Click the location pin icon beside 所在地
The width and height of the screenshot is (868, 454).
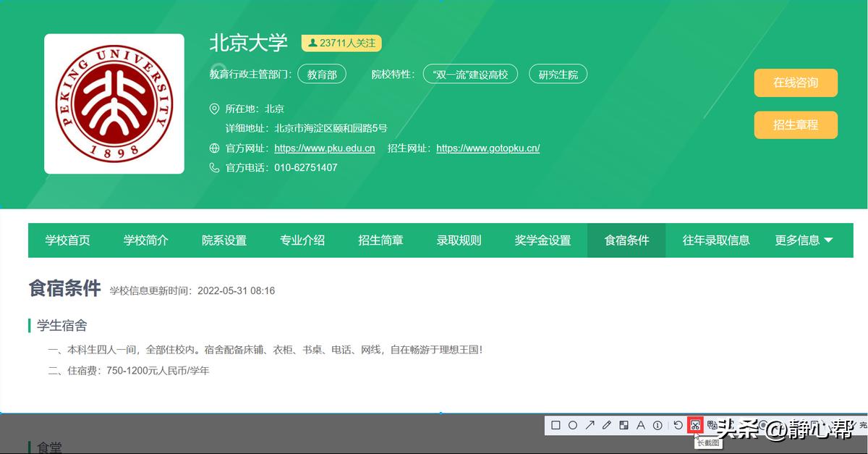click(213, 109)
